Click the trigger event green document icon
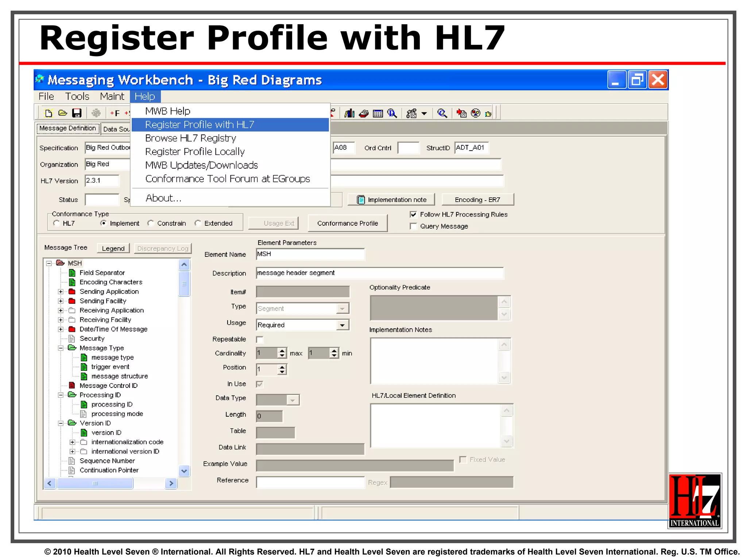Viewport: 747px width, 560px height. point(84,367)
